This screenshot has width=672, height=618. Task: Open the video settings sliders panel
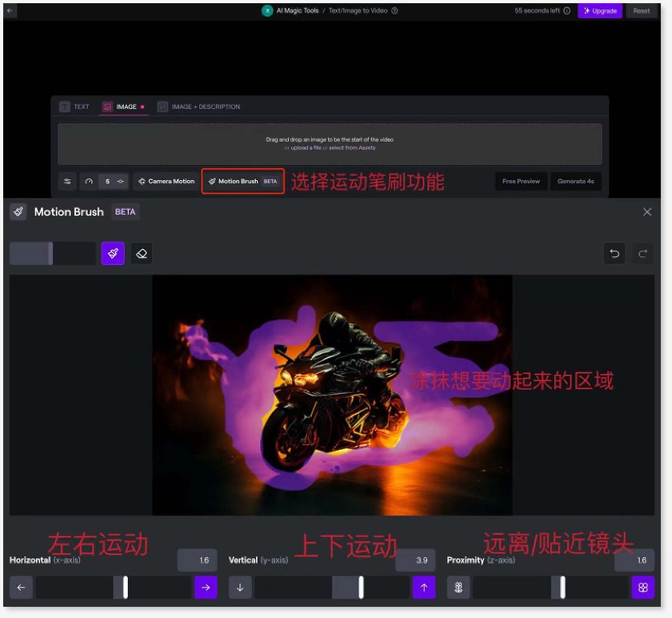coord(67,181)
